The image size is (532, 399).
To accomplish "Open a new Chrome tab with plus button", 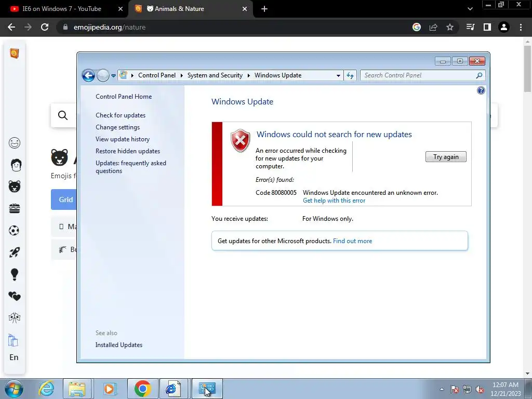I will coord(264,9).
